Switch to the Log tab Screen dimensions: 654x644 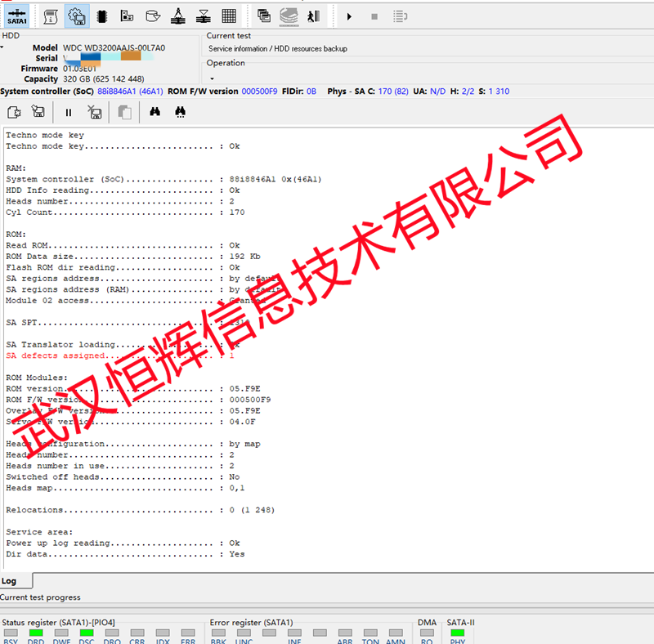9,581
